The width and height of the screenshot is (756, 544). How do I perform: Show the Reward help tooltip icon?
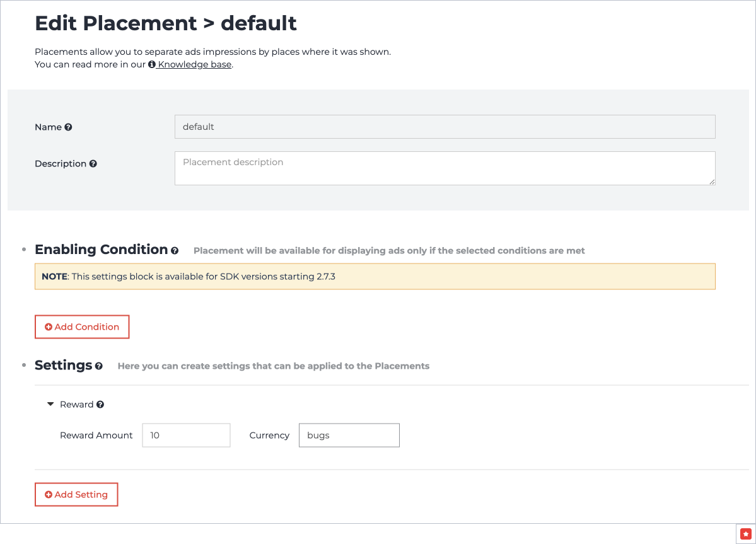point(100,405)
